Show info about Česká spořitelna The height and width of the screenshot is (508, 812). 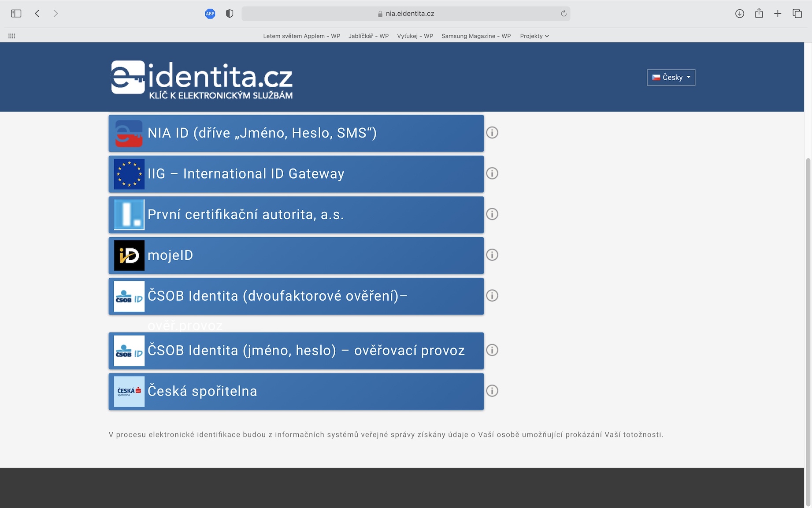pos(492,391)
